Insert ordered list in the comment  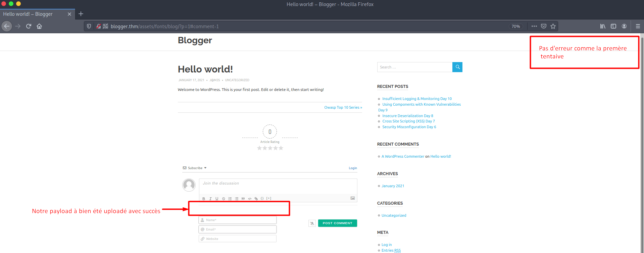(x=230, y=199)
